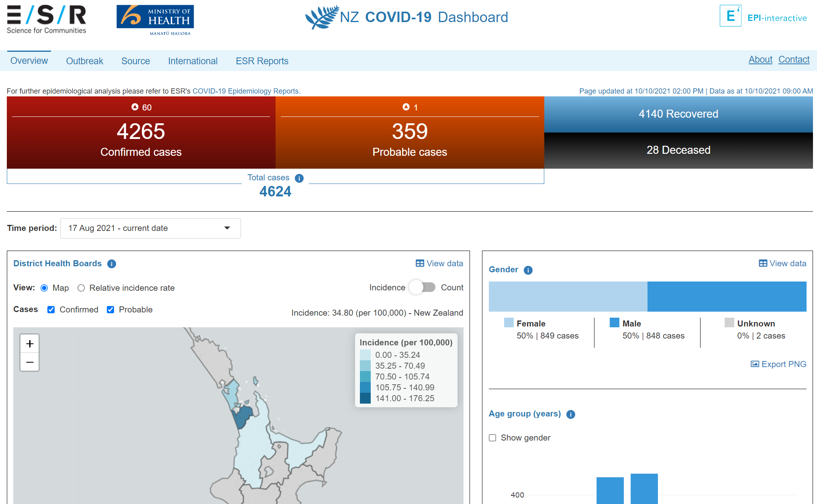This screenshot has height=504, width=817.
Task: Open View data for Gender chart
Action: (x=782, y=263)
